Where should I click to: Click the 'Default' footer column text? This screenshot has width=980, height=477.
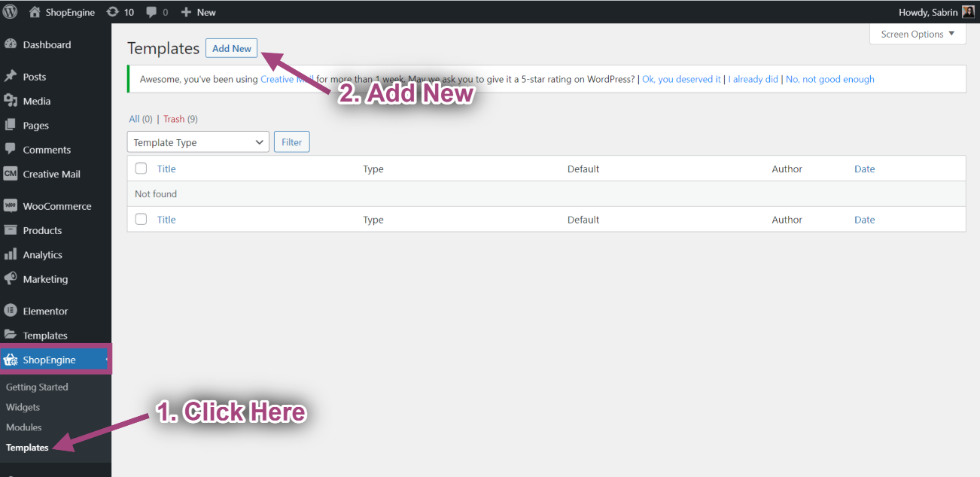click(x=583, y=220)
